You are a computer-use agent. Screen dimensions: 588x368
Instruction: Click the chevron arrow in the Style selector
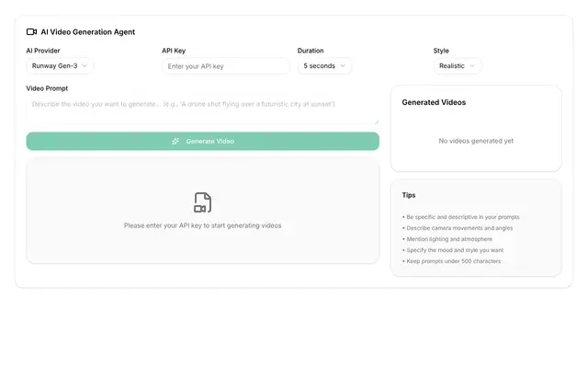click(472, 65)
